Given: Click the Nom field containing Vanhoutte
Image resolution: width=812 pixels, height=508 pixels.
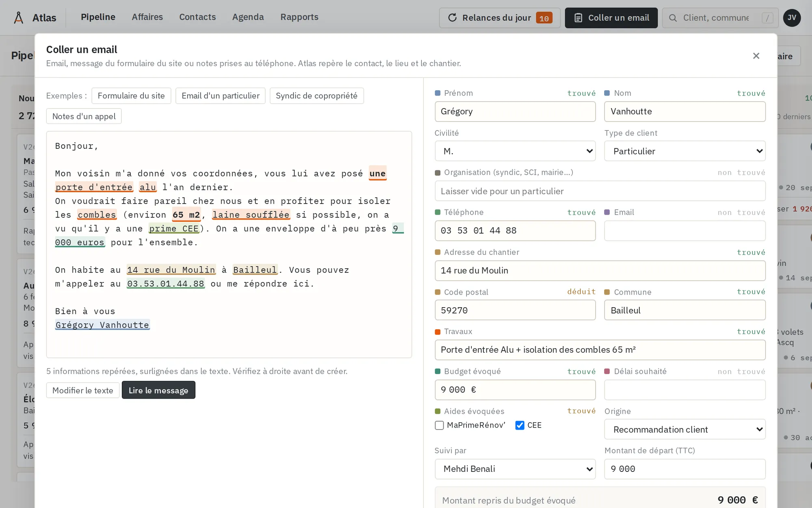Looking at the screenshot, I should tap(685, 111).
